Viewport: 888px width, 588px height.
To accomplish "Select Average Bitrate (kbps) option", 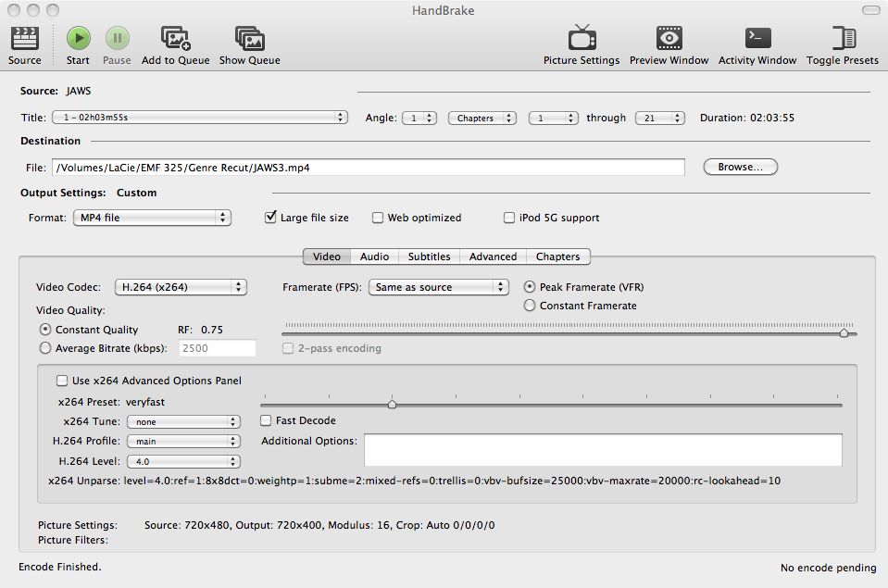I will (45, 348).
